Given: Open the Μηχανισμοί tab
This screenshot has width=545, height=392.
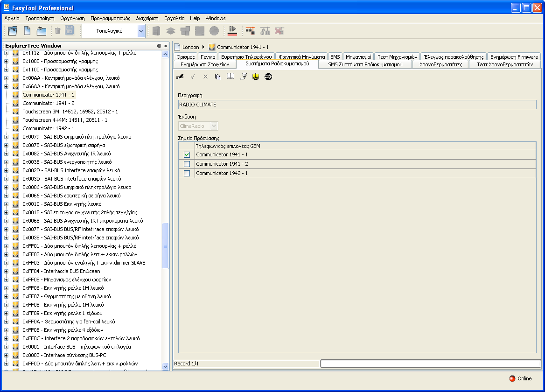Looking at the screenshot, I should point(358,56).
